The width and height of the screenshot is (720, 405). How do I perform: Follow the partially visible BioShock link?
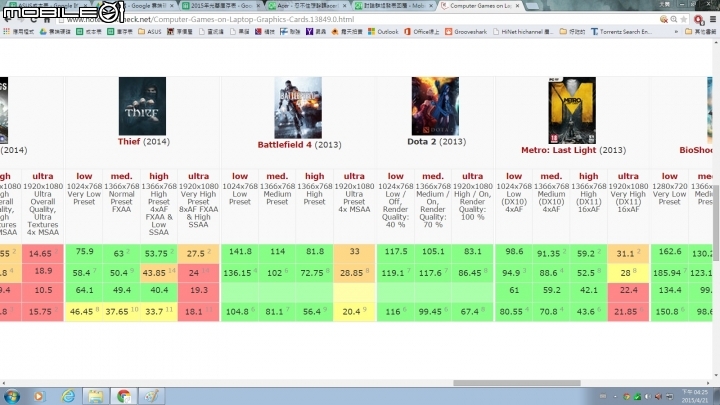point(696,150)
